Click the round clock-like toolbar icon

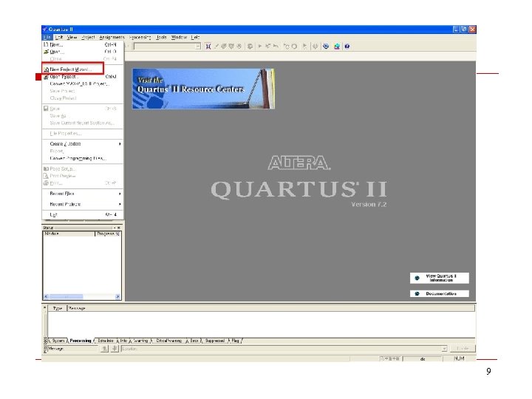pyautogui.click(x=294, y=46)
